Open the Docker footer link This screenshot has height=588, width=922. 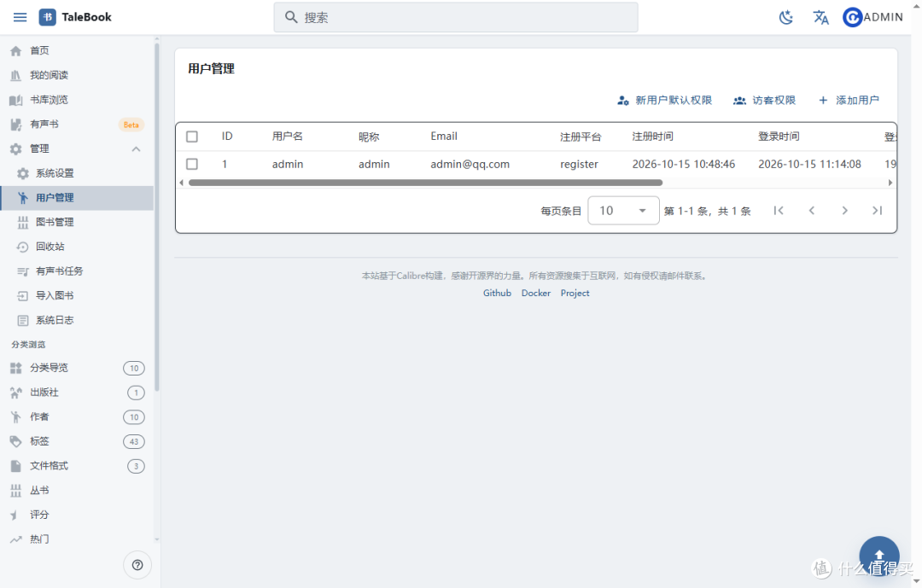[536, 293]
